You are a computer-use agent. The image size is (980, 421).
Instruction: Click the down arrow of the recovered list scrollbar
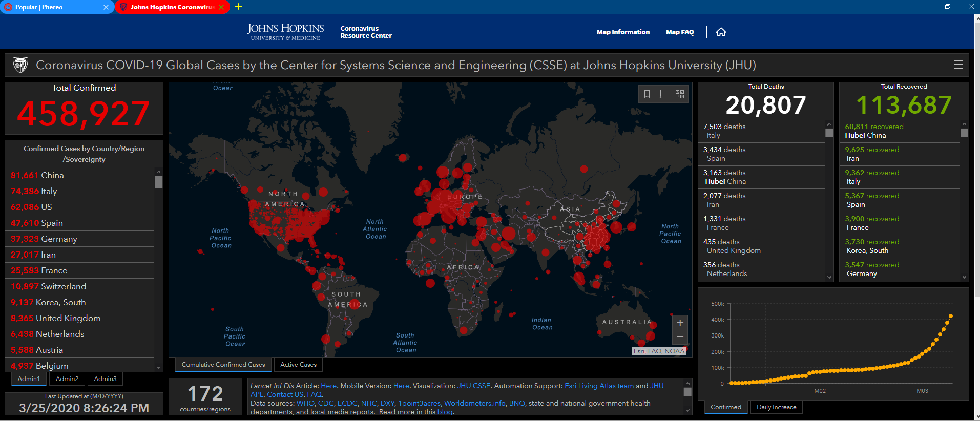point(965,277)
